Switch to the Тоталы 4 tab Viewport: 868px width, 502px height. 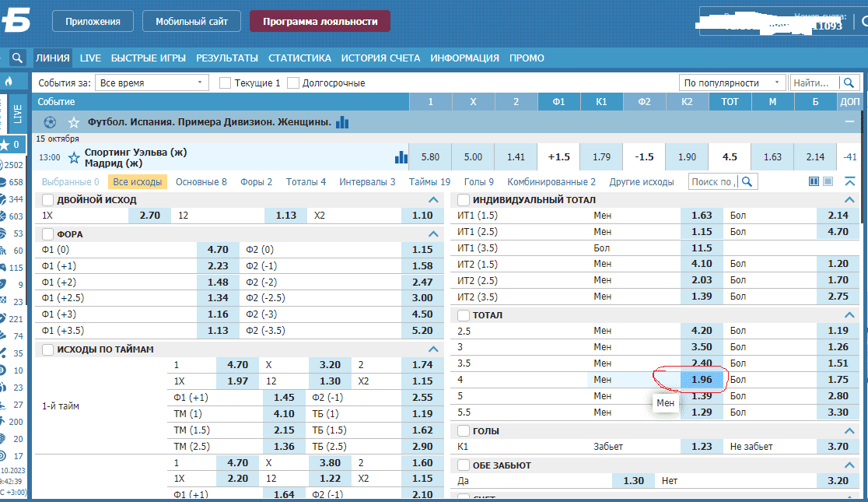pyautogui.click(x=306, y=181)
